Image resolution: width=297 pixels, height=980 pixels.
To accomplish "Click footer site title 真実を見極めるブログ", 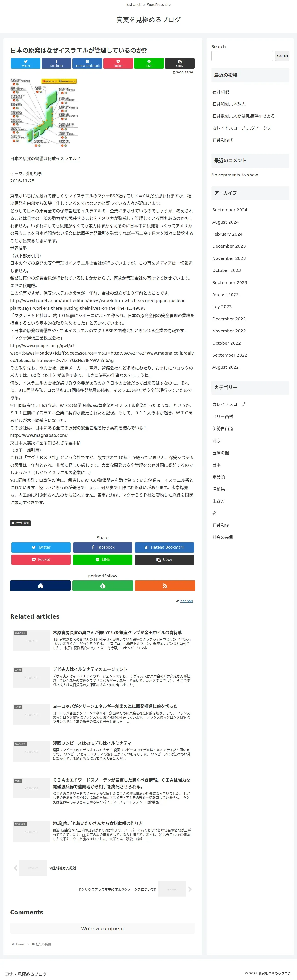I will coord(25,974).
